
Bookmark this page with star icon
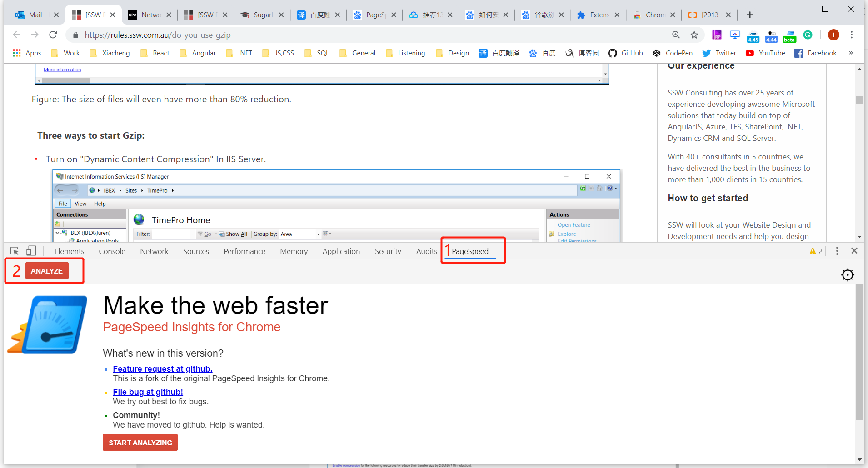tap(694, 35)
